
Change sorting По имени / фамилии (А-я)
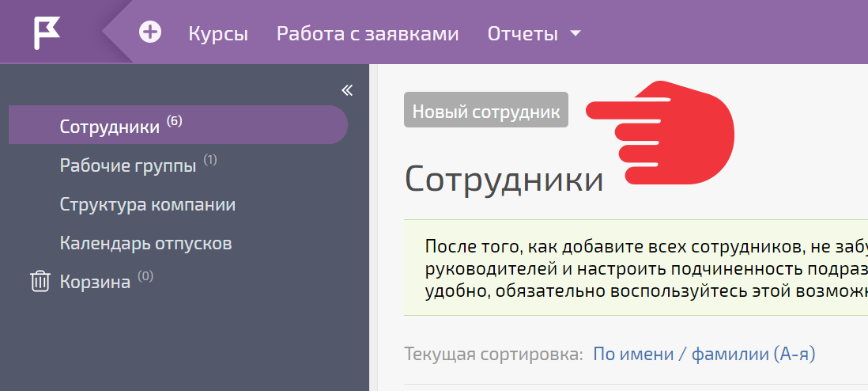[704, 354]
